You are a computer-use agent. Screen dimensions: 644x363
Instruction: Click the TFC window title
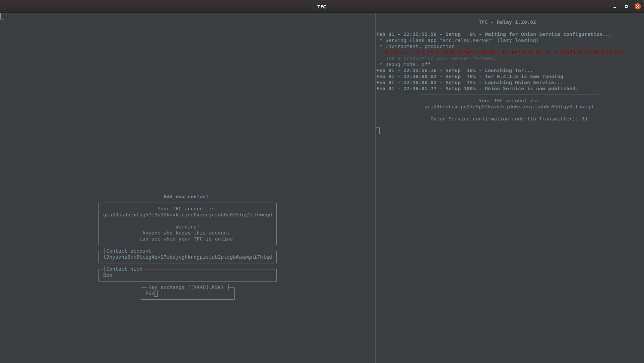click(322, 7)
